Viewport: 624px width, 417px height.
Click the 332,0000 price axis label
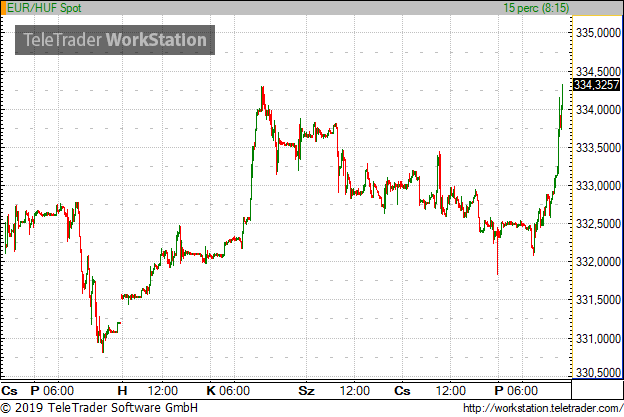(599, 262)
